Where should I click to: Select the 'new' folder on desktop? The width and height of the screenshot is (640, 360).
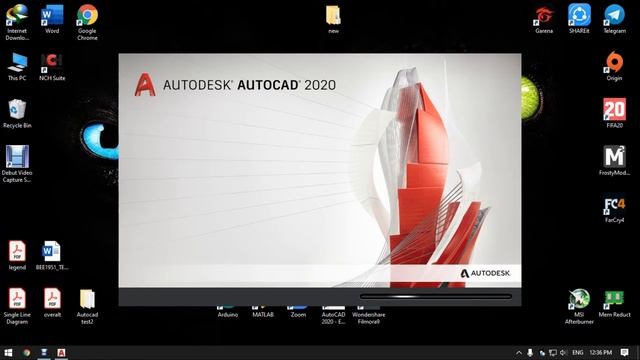pyautogui.click(x=333, y=19)
